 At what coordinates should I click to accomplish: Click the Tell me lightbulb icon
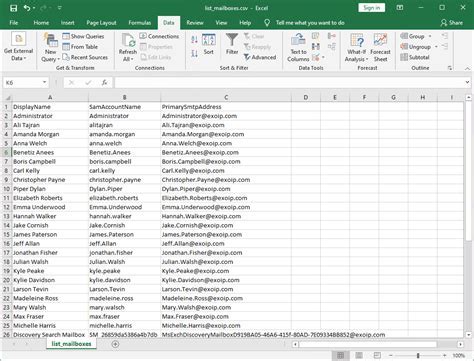267,23
